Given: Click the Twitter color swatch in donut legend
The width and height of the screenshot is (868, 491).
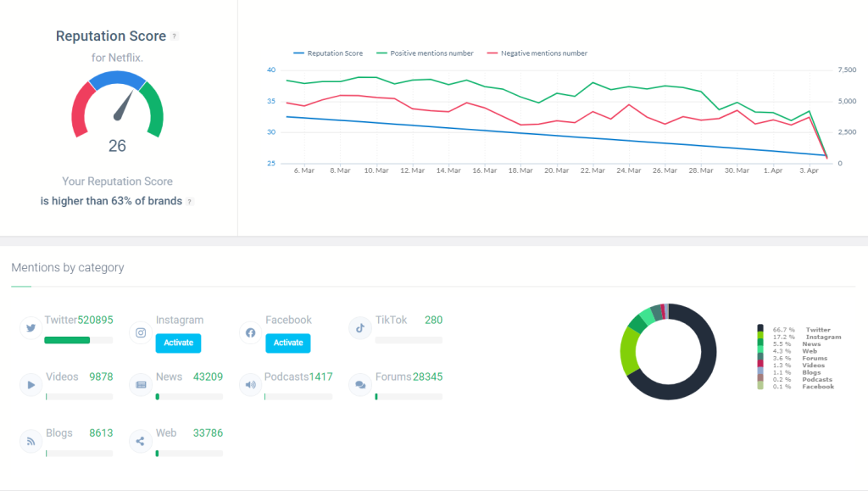Looking at the screenshot, I should pyautogui.click(x=760, y=329).
